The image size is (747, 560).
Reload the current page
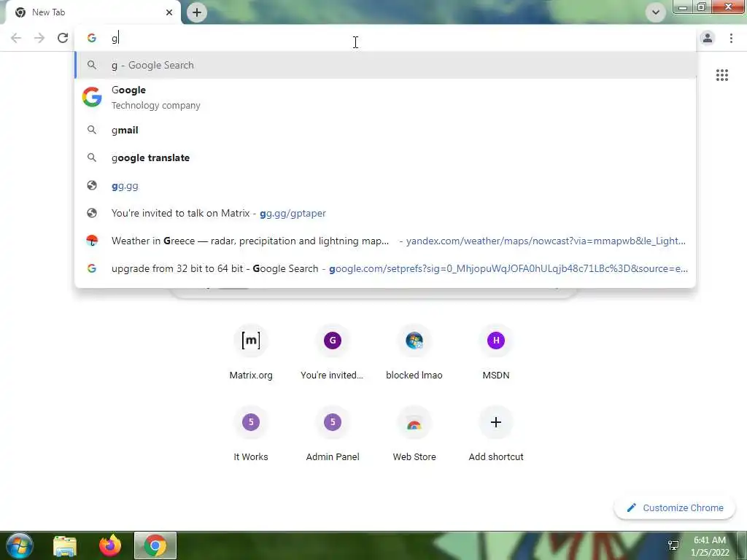pyautogui.click(x=63, y=38)
